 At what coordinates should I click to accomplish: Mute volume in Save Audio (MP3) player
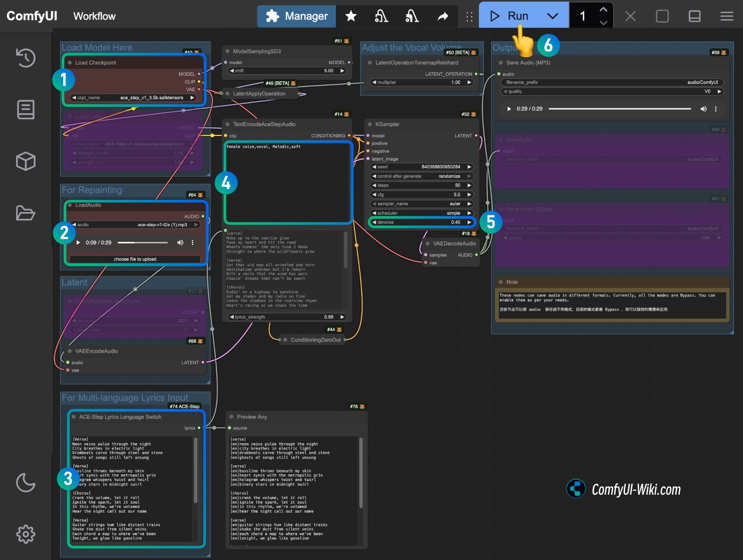pyautogui.click(x=703, y=109)
